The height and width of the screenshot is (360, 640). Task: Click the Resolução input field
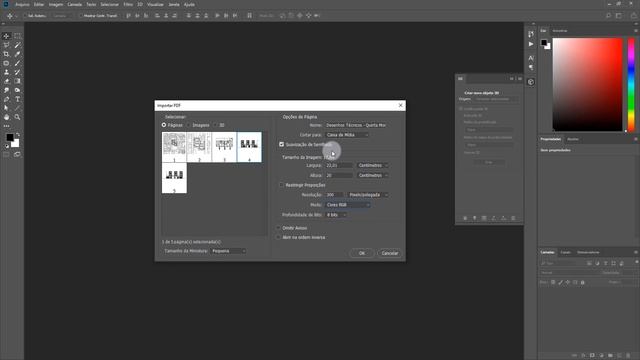tap(334, 195)
